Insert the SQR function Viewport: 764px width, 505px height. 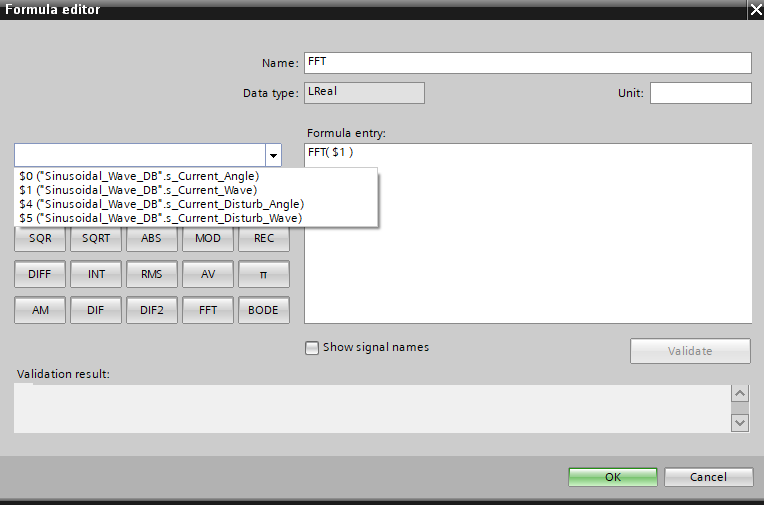tap(40, 239)
